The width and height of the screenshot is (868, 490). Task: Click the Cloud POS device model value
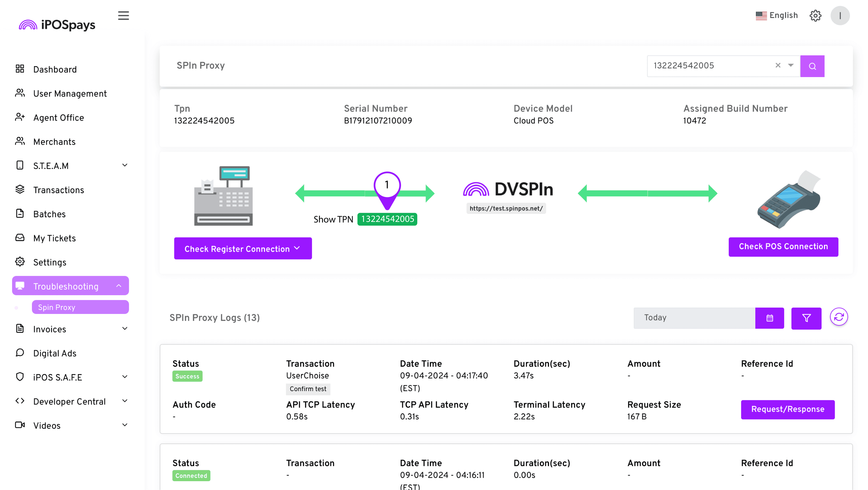[x=533, y=121]
